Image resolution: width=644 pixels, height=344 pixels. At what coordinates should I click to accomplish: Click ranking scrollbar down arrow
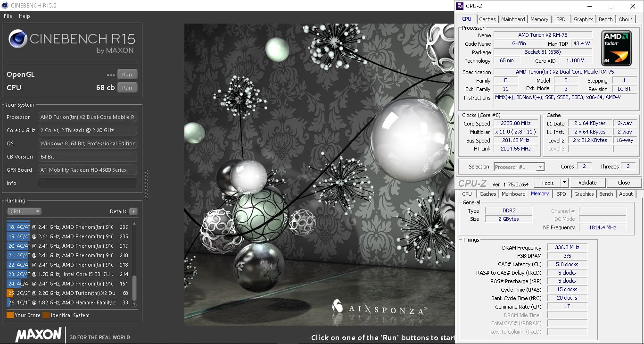[134, 304]
